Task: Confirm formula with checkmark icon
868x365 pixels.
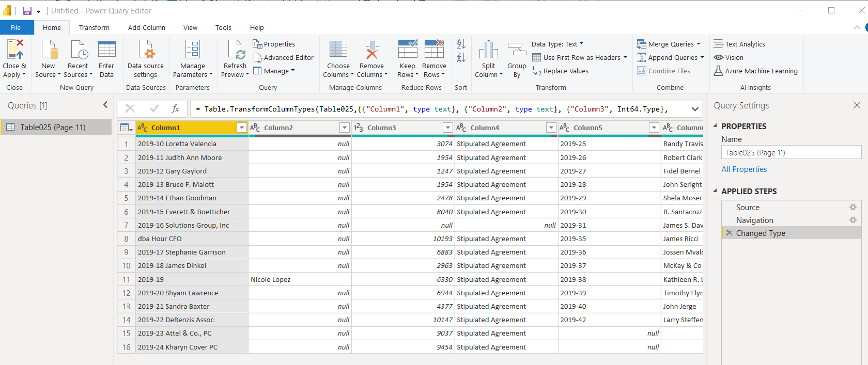Action: click(x=154, y=108)
